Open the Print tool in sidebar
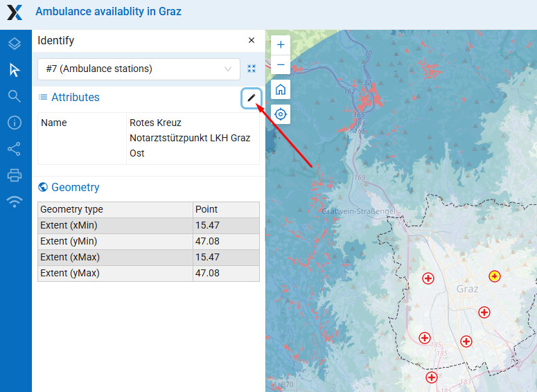This screenshot has height=392, width=537. click(15, 175)
